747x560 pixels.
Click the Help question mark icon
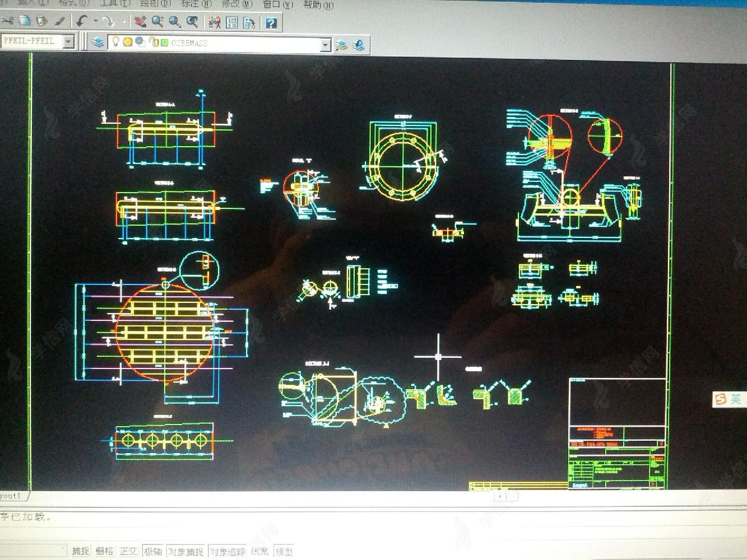(271, 23)
